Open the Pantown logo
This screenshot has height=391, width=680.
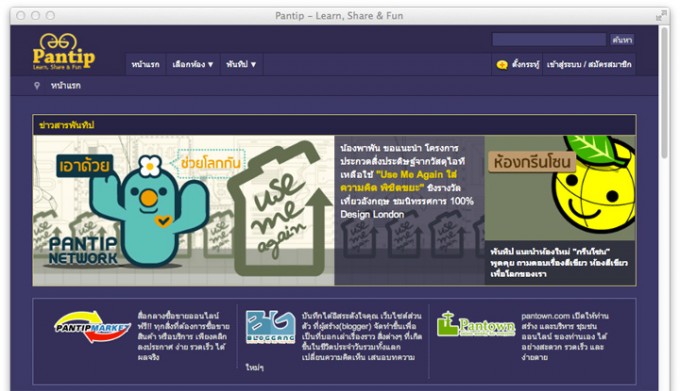pos(475,324)
